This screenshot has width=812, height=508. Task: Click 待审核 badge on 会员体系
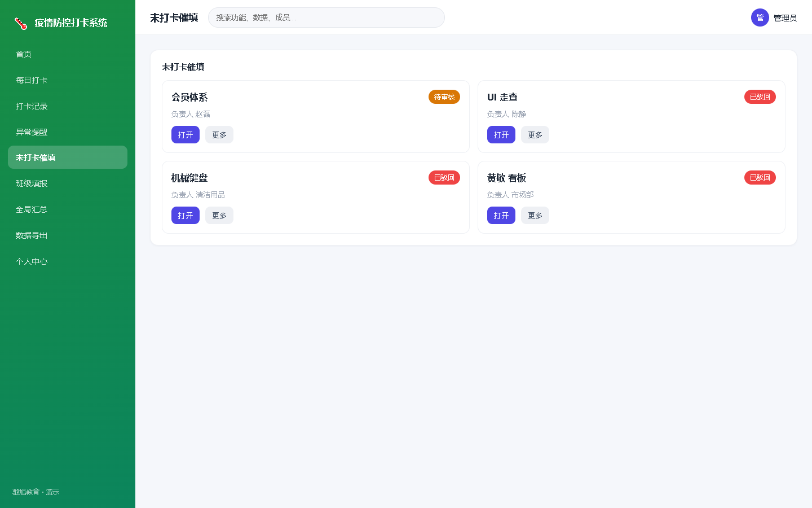pyautogui.click(x=444, y=97)
